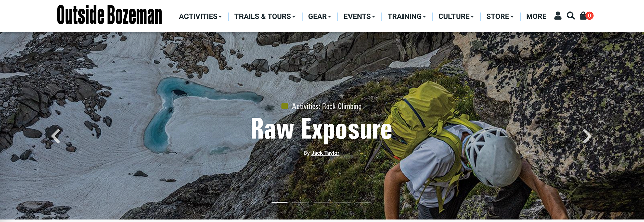Open the Store menu

click(500, 16)
